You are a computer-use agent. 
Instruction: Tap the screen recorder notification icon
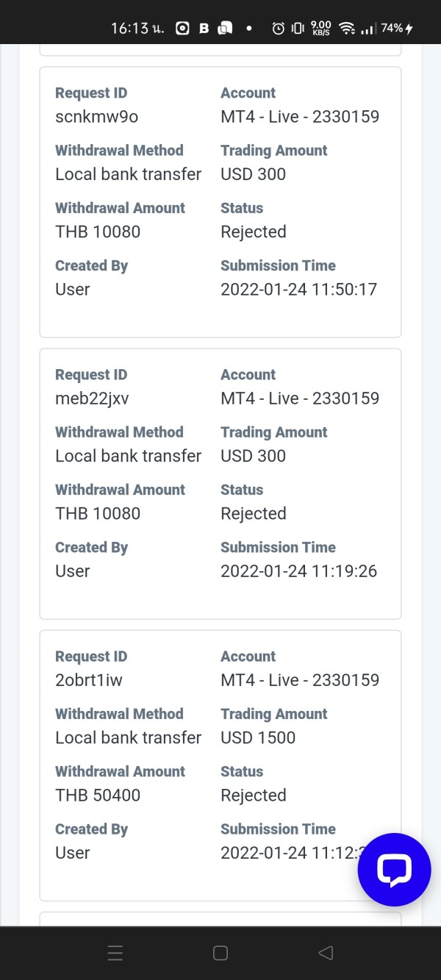(x=183, y=29)
